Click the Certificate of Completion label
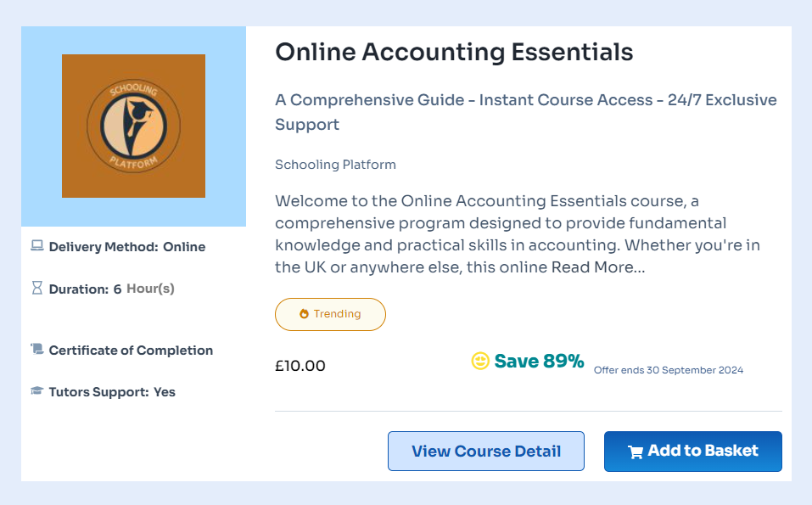Image resolution: width=812 pixels, height=505 pixels. (131, 350)
